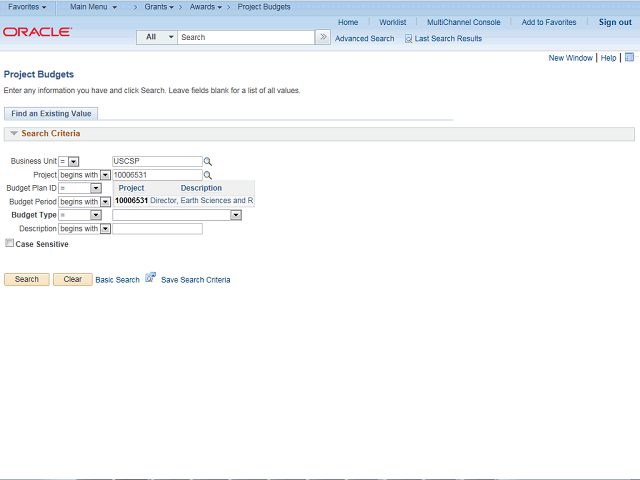This screenshot has height=480, width=640.
Task: Open the Grants breadcrumb menu
Action: (159, 7)
